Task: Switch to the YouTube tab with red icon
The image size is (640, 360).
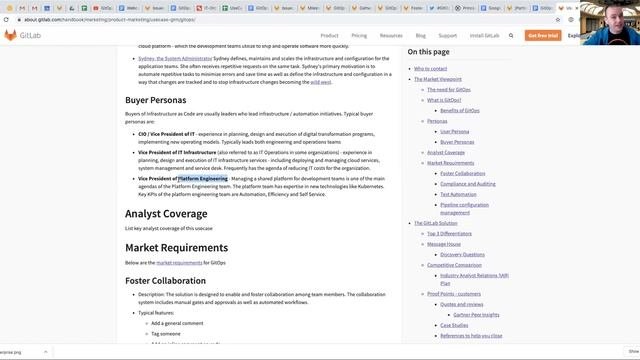Action: point(102,8)
